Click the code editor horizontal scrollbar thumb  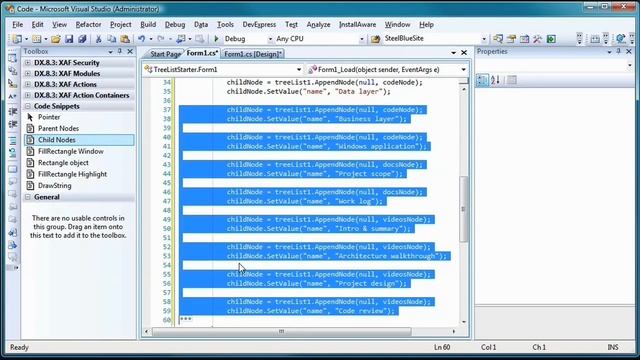click(282, 331)
